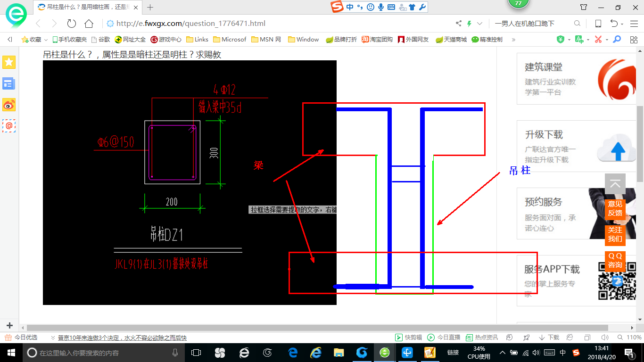
Task: Open a new tab with the plus button
Action: 150,7
